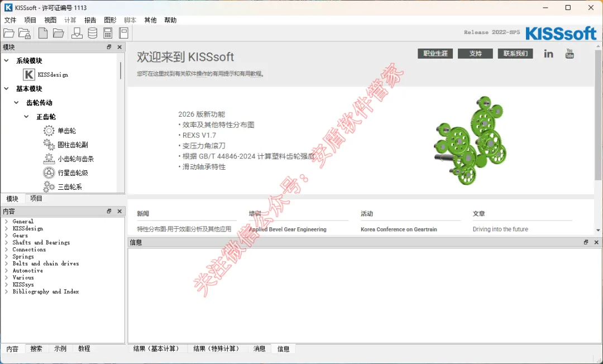The image size is (603, 364).
Task: Click the calculator toolbar icon
Action: point(108,33)
